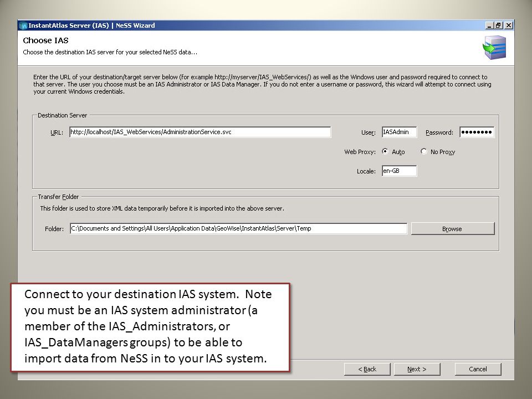Viewport: 532px width, 399px height.
Task: Click the 'This folder is used to store XML' text
Action: coord(162,208)
